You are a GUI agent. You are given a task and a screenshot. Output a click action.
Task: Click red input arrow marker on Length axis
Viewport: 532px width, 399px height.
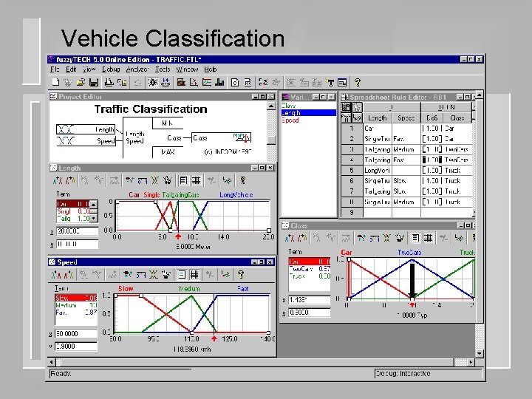tap(178, 236)
